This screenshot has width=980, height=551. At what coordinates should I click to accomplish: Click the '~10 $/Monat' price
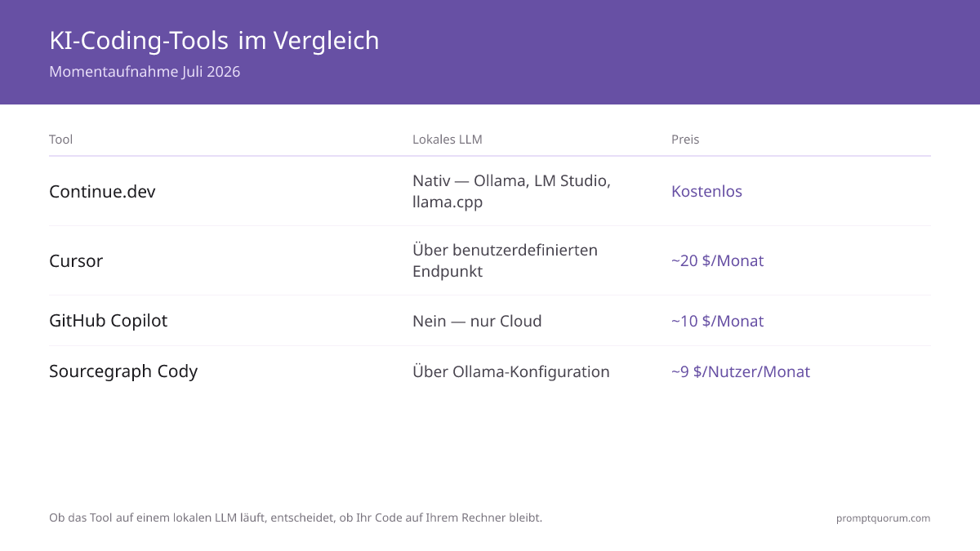(x=718, y=322)
